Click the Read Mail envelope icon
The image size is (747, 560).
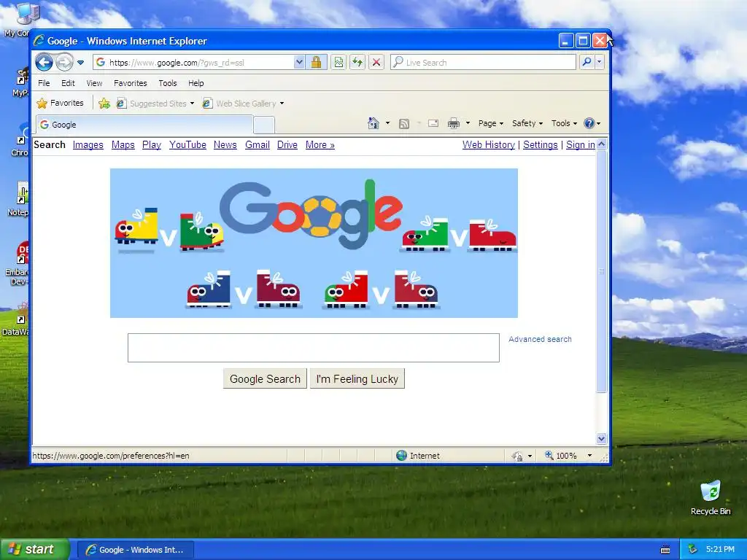pos(433,123)
